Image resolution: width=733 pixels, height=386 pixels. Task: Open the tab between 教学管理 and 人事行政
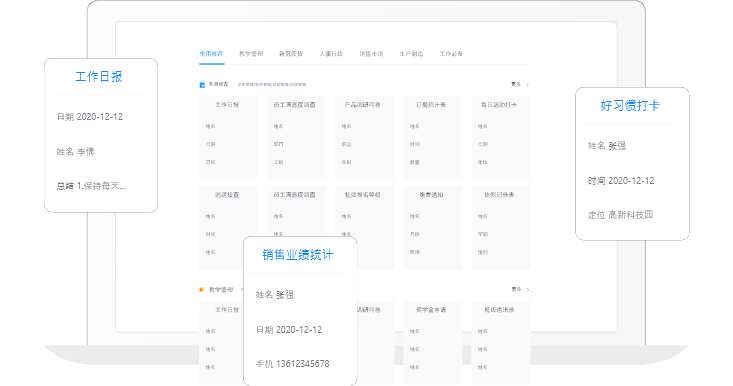click(291, 54)
